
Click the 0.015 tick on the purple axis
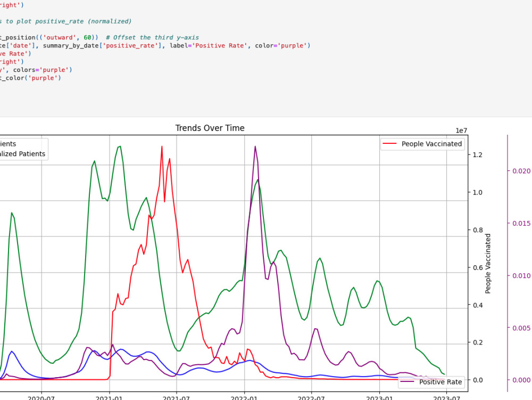tap(521, 223)
